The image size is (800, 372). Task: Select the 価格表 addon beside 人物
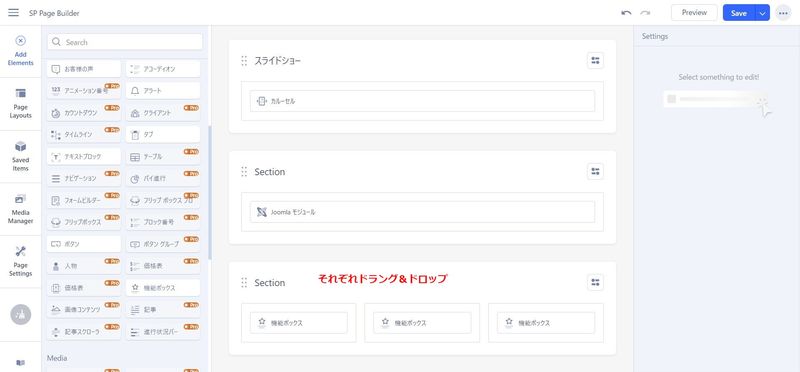click(163, 266)
